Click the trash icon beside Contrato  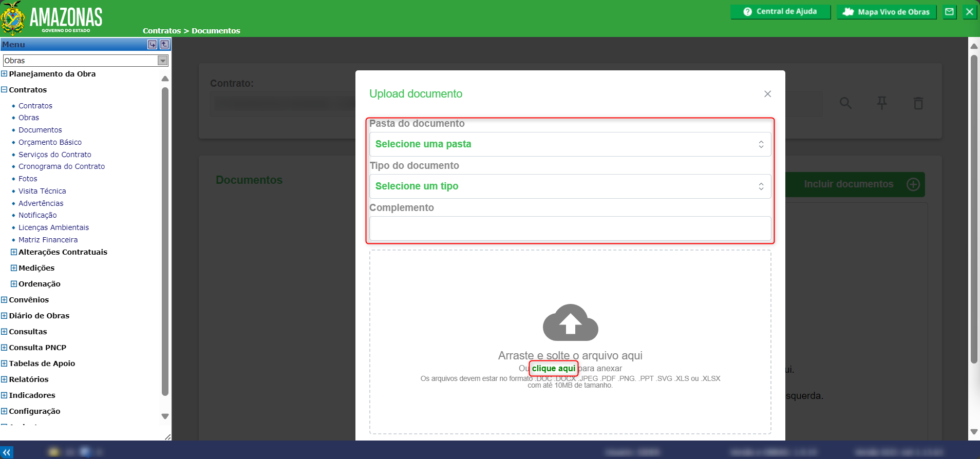(x=918, y=103)
